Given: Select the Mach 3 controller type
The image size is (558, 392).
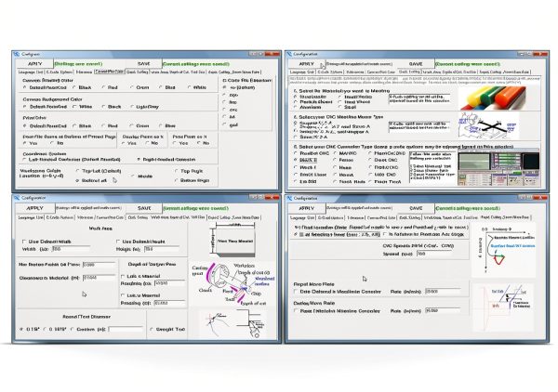Looking at the screenshot, I should pyautogui.click(x=306, y=161).
